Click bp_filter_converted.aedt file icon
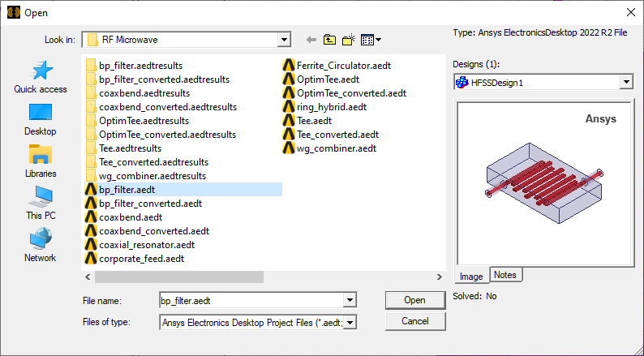The width and height of the screenshot is (644, 356). tap(91, 204)
